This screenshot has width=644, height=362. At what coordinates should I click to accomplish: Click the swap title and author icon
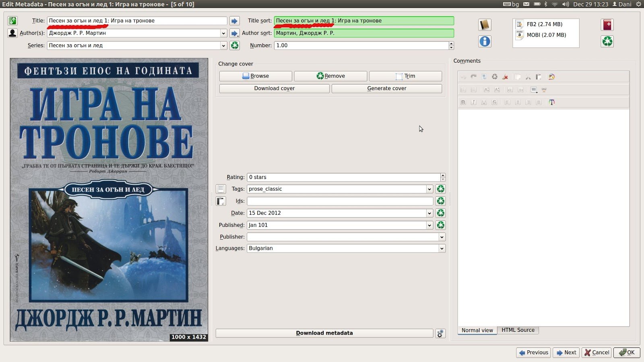[12, 21]
